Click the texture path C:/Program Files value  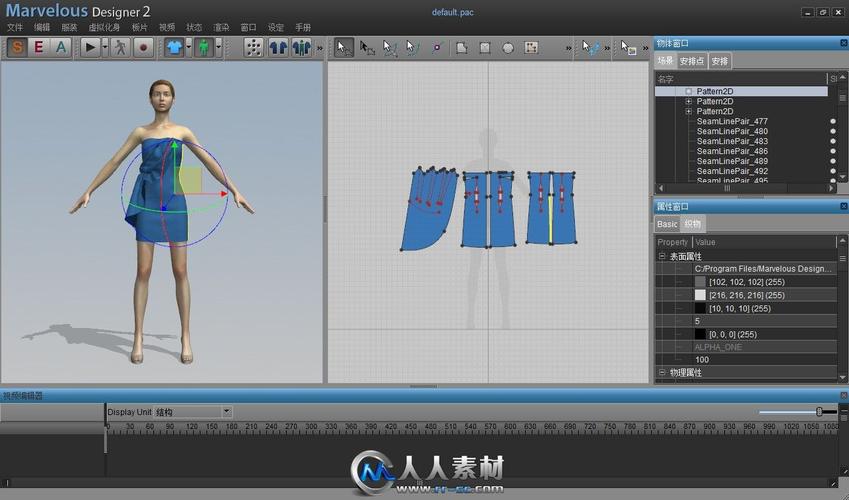(x=763, y=268)
